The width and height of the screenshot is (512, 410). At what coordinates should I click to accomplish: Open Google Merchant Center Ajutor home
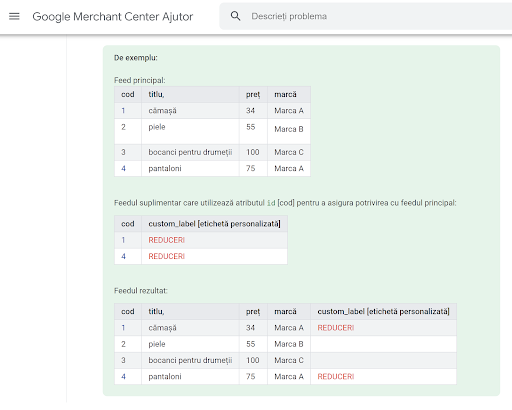pos(113,16)
